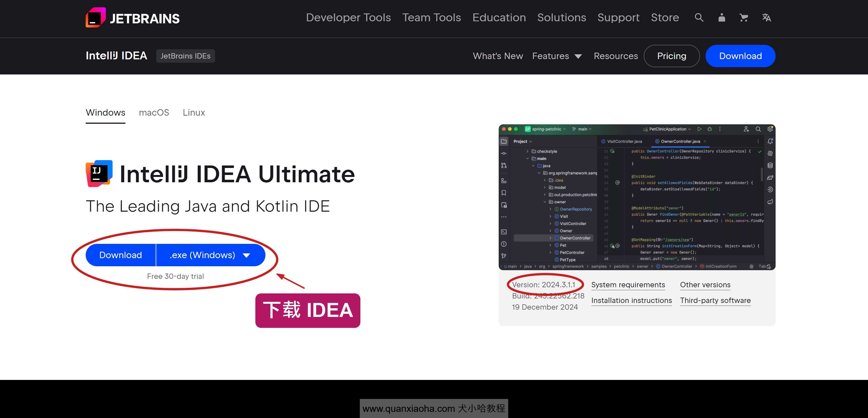Switch to the Windows tab
Viewport: 868px width, 418px height.
[x=106, y=113]
